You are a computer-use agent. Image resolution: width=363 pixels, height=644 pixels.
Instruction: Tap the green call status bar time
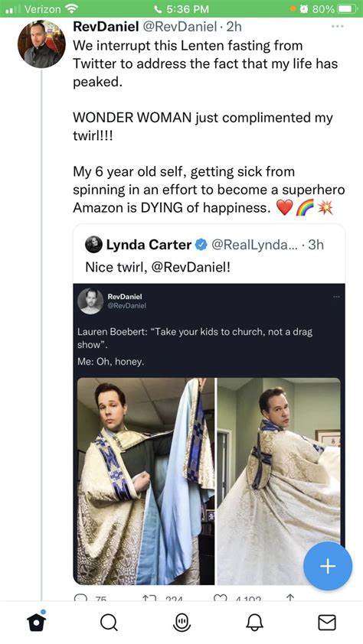click(x=181, y=8)
